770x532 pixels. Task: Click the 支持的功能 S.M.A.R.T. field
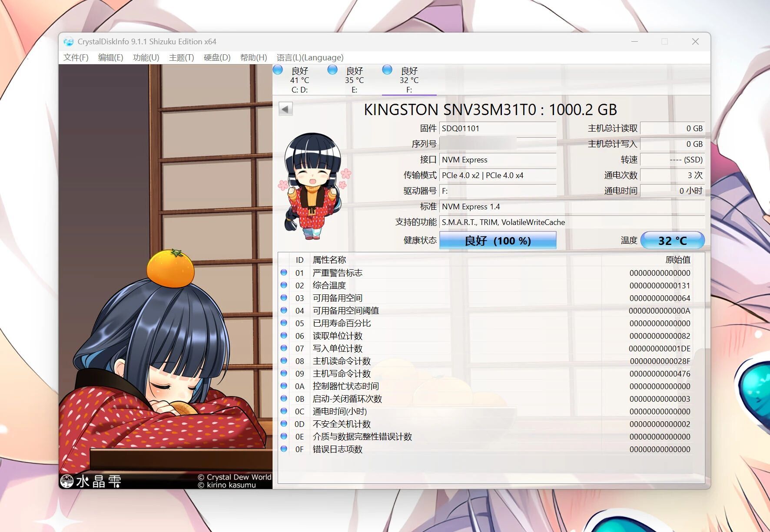[572, 222]
